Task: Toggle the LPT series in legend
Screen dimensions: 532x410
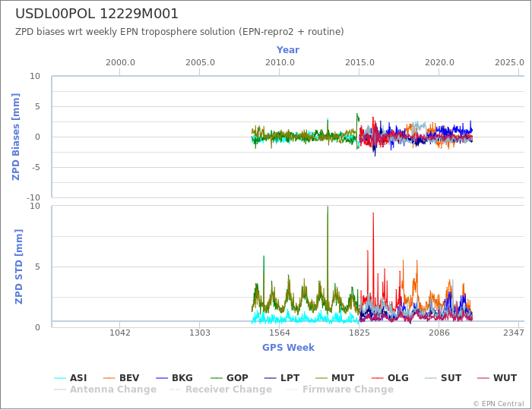Action: 282,378
